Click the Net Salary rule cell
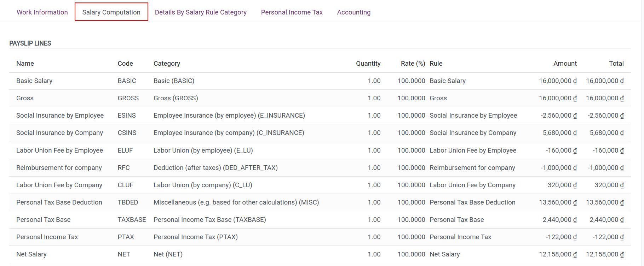The width and height of the screenshot is (644, 266). (445, 254)
